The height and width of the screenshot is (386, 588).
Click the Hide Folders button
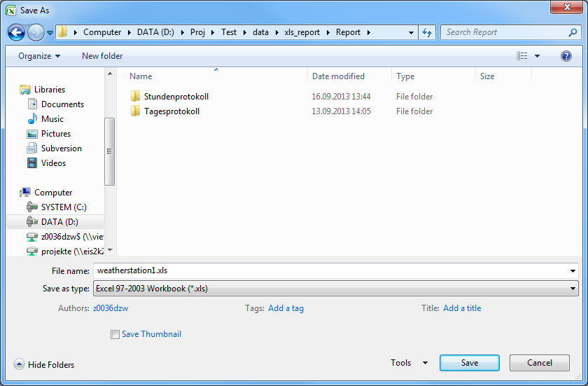pos(44,364)
